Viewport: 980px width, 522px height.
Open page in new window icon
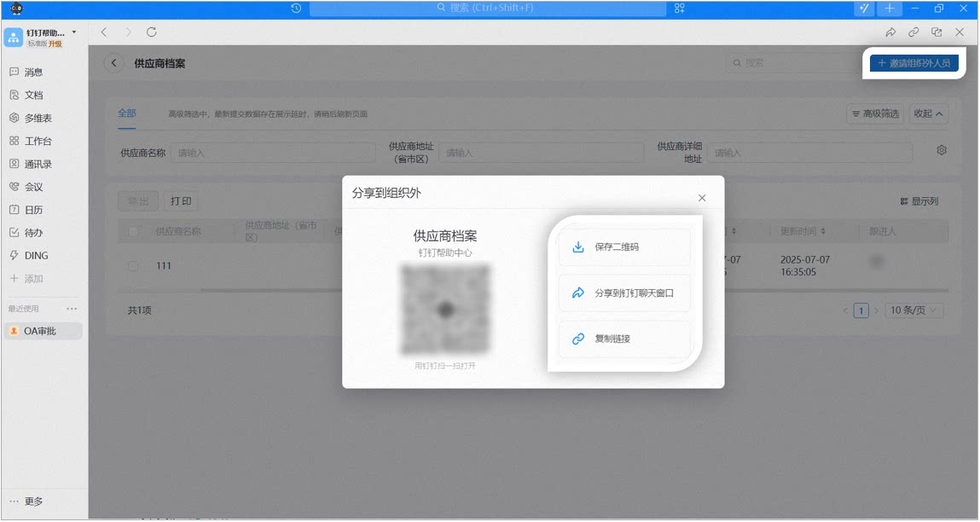pos(937,32)
